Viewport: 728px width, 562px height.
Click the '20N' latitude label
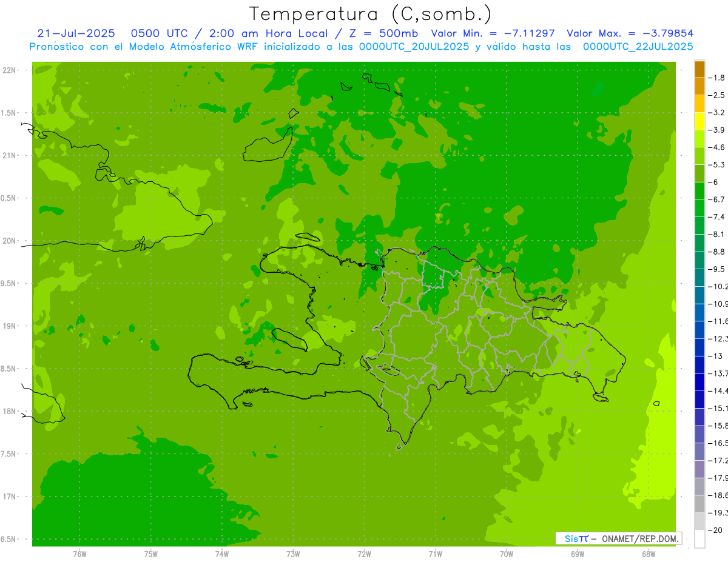tap(8, 241)
